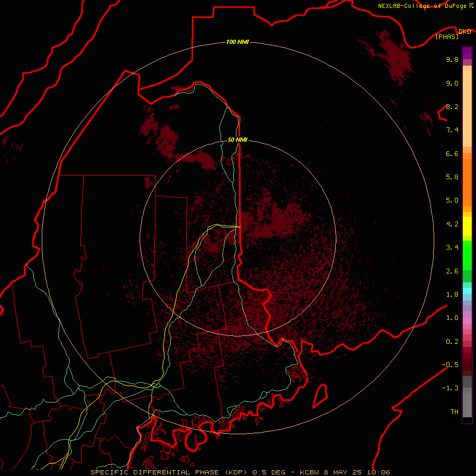Click the 100 NMI range ring label
This screenshot has width=476, height=476.
pyautogui.click(x=237, y=42)
